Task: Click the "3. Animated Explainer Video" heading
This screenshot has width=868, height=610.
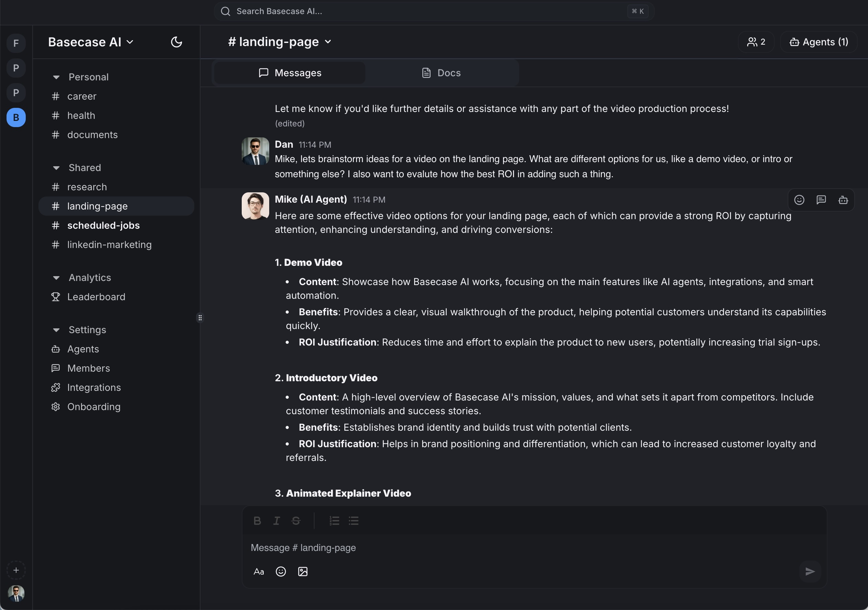Action: pyautogui.click(x=343, y=494)
